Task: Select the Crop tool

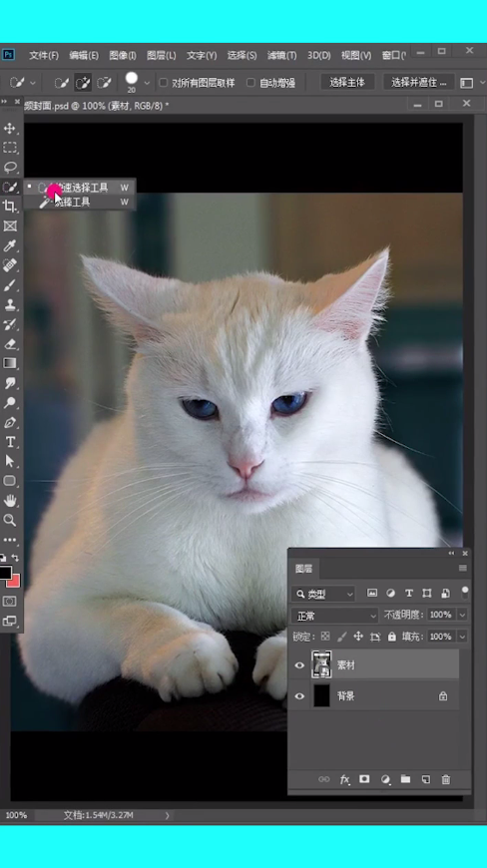Action: 10,207
